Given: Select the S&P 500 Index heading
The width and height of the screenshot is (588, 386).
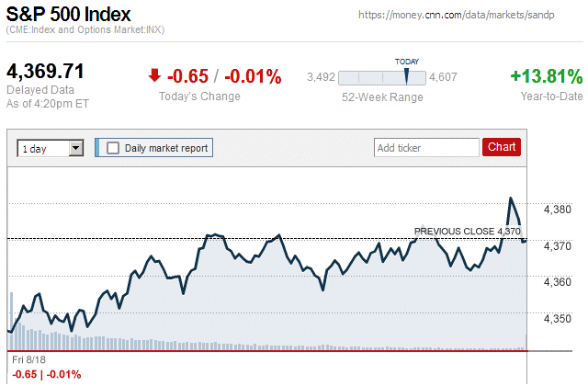Looking at the screenshot, I should (69, 15).
